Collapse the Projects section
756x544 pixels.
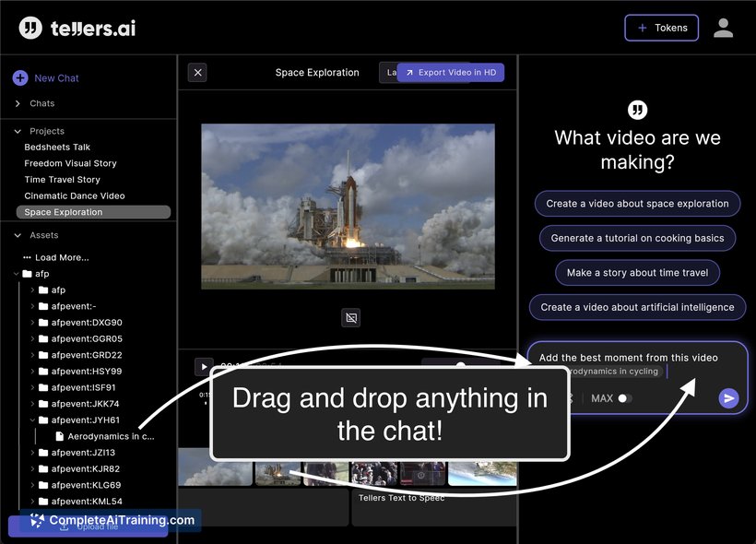pos(18,131)
